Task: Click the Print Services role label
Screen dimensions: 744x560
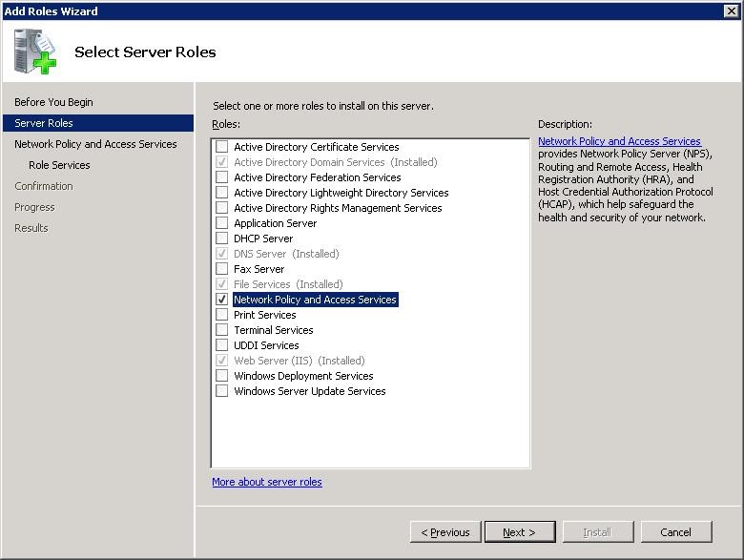Action: tap(265, 315)
